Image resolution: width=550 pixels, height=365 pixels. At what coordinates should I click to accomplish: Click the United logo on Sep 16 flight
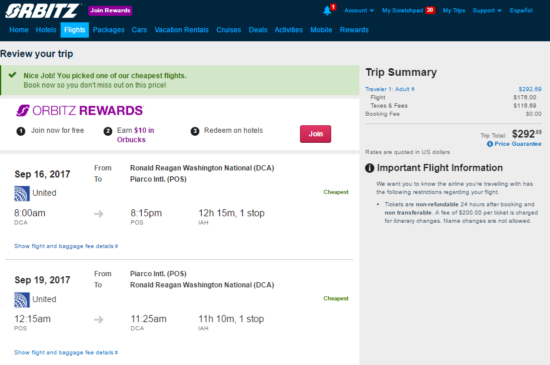coord(22,194)
